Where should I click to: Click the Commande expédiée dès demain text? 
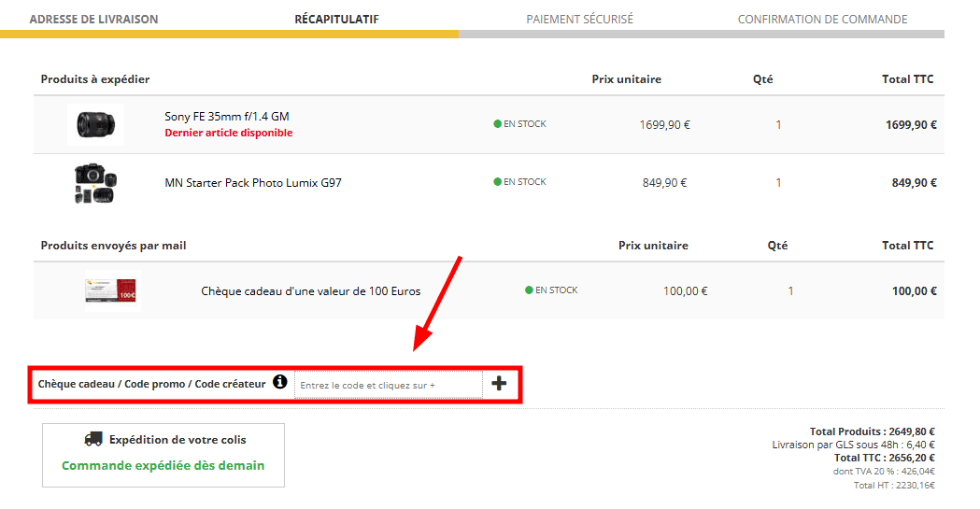(x=163, y=465)
